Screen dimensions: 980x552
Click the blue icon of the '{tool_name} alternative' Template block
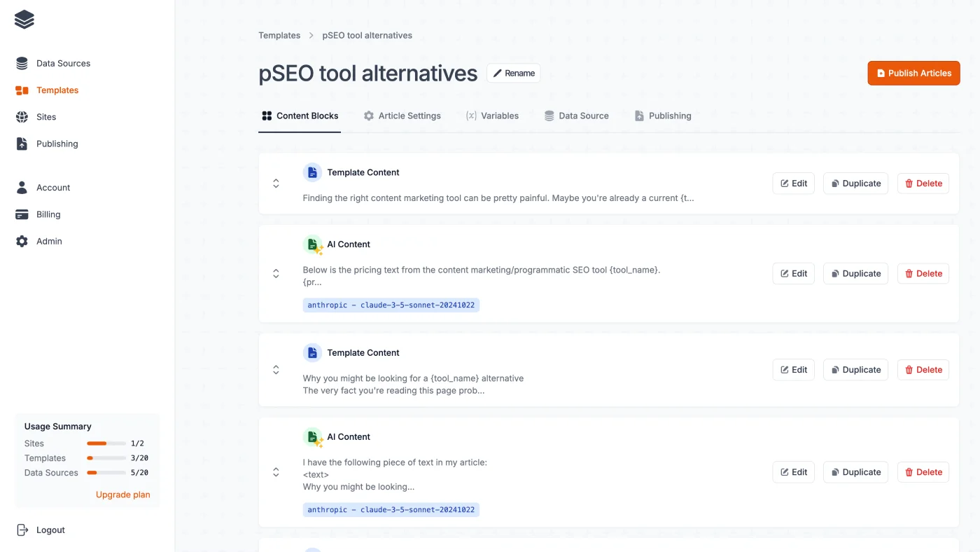(312, 352)
